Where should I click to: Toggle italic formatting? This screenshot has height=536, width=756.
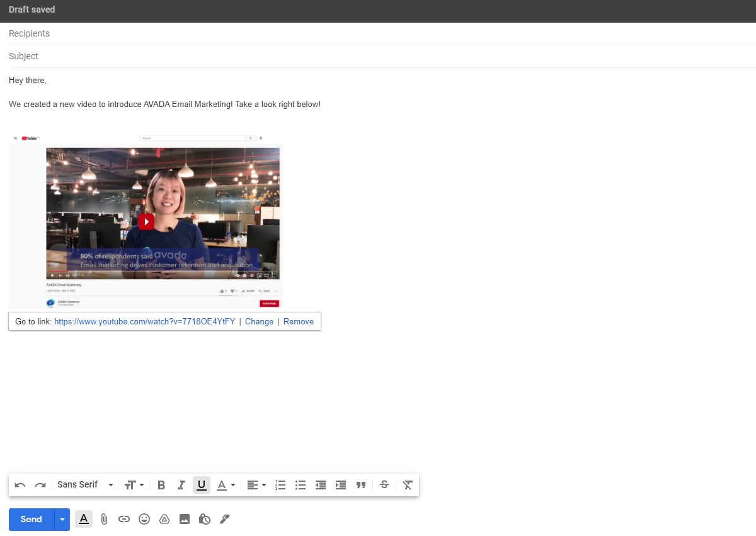[181, 485]
